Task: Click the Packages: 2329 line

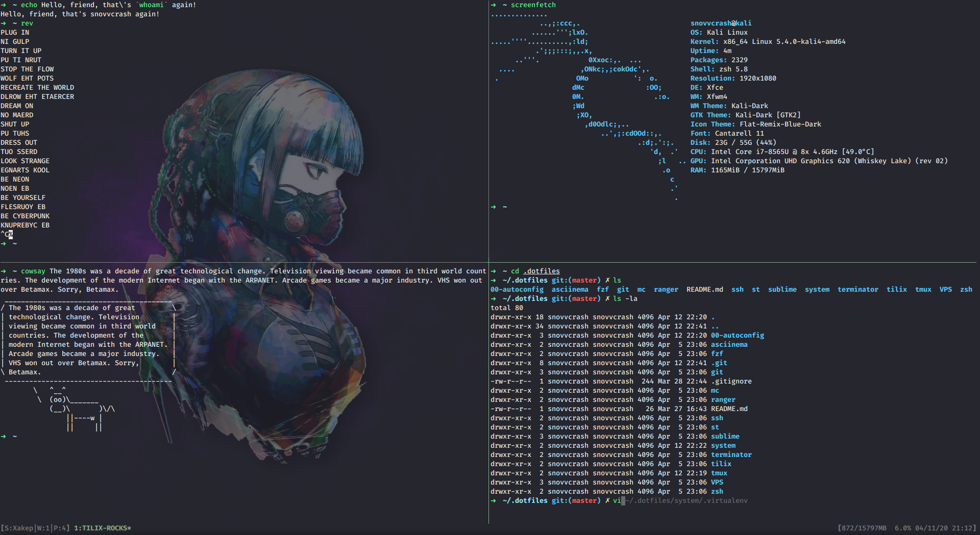Action: (x=719, y=60)
